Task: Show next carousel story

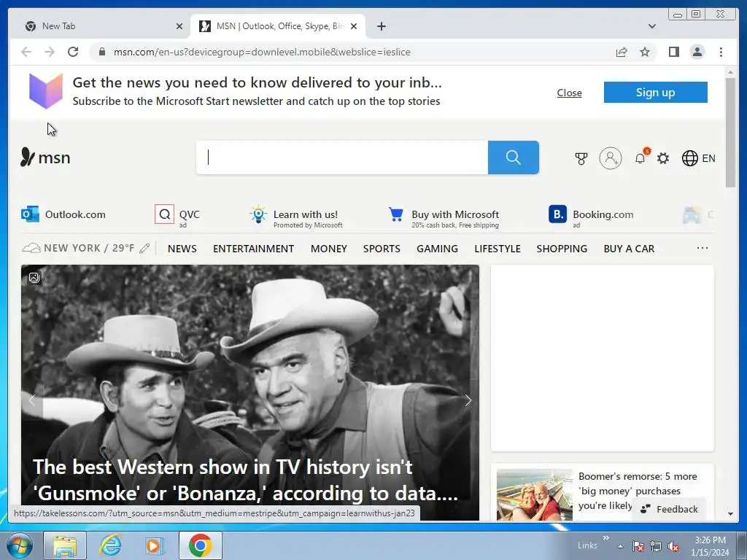Action: (468, 400)
